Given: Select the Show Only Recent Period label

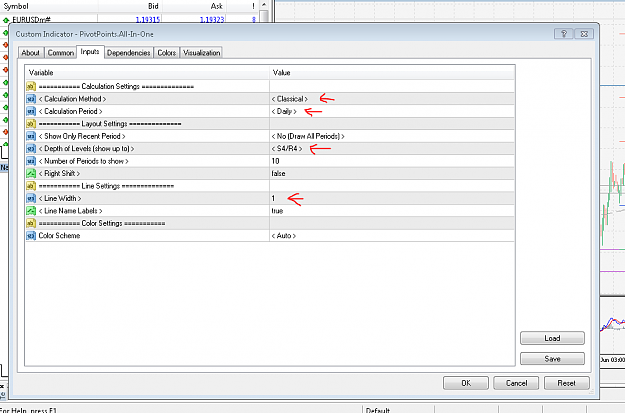Looking at the screenshot, I should [x=82, y=136].
